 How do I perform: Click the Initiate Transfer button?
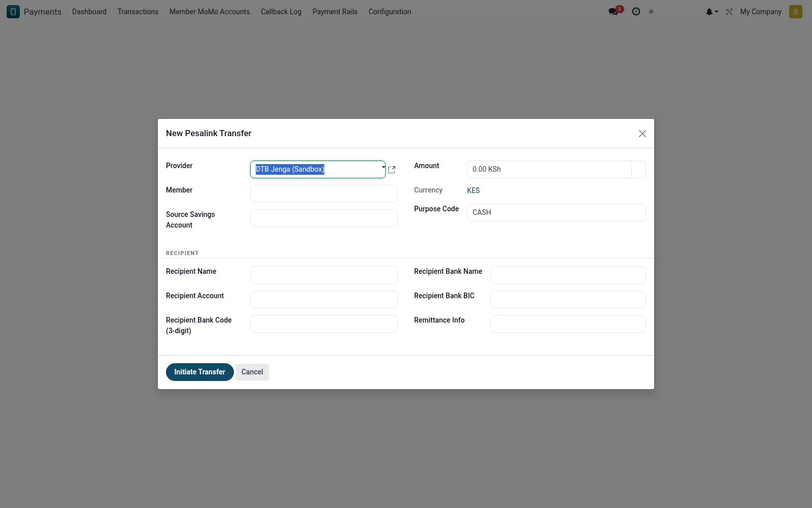tap(200, 372)
